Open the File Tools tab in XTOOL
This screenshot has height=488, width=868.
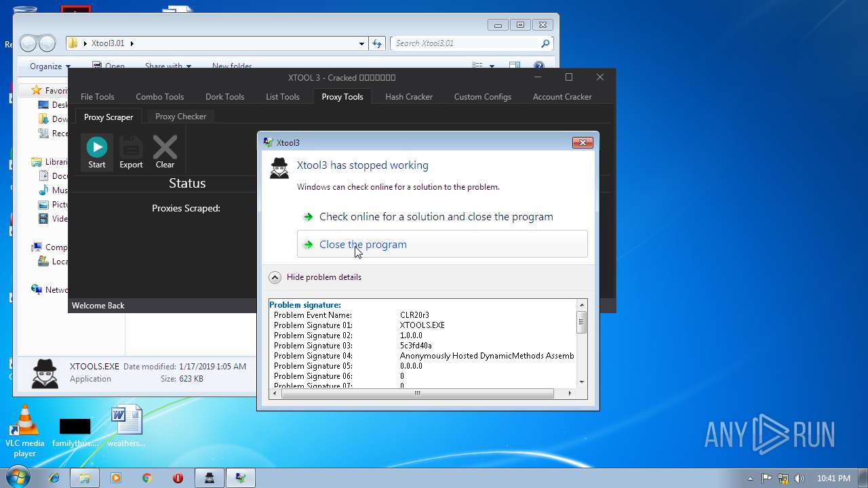pyautogui.click(x=98, y=97)
